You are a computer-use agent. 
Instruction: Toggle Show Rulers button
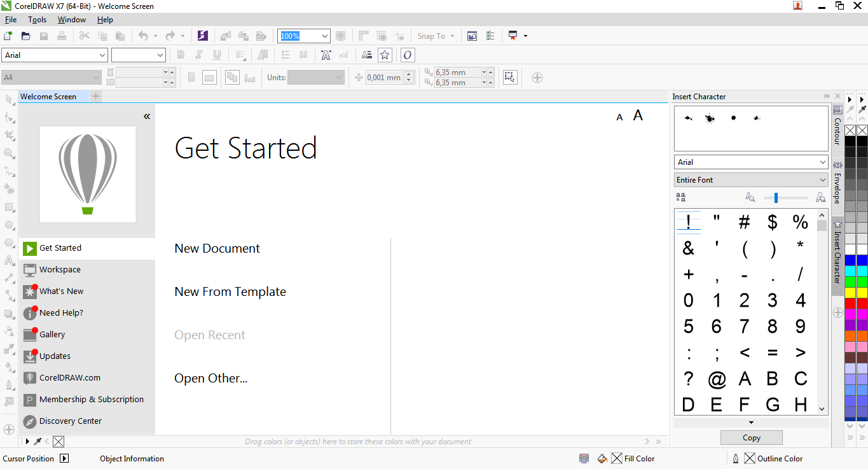click(x=364, y=36)
